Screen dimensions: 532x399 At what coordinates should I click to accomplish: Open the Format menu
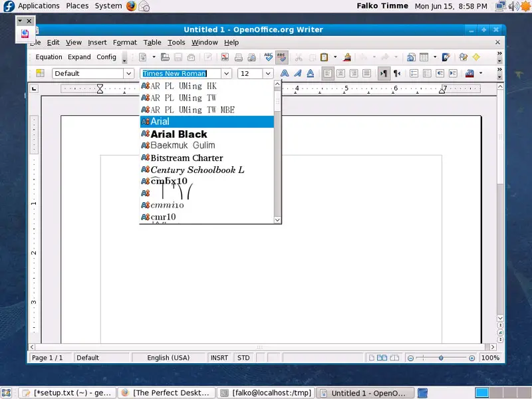125,43
